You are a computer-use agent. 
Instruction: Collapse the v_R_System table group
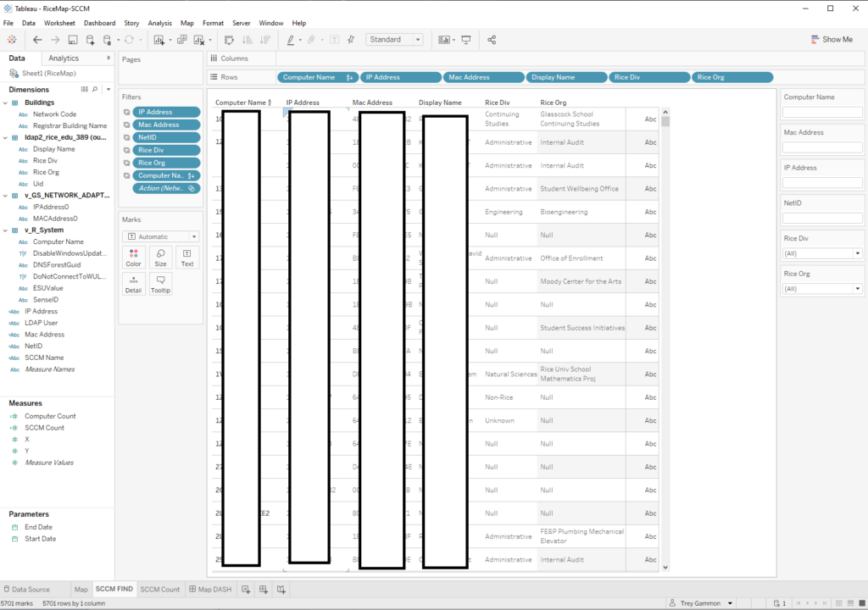6,230
